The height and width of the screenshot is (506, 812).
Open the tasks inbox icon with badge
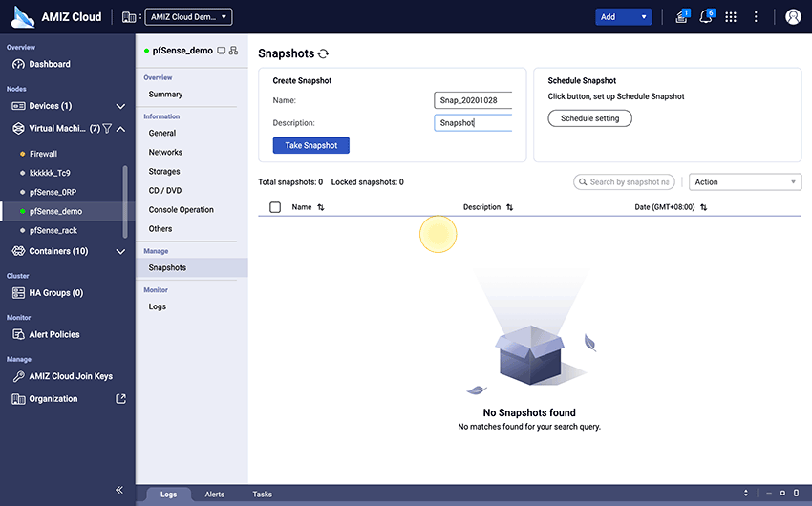tap(681, 17)
